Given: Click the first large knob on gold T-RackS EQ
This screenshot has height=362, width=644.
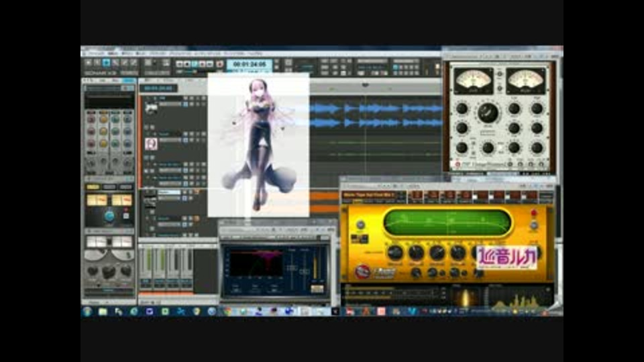Looking at the screenshot, I should tap(395, 253).
